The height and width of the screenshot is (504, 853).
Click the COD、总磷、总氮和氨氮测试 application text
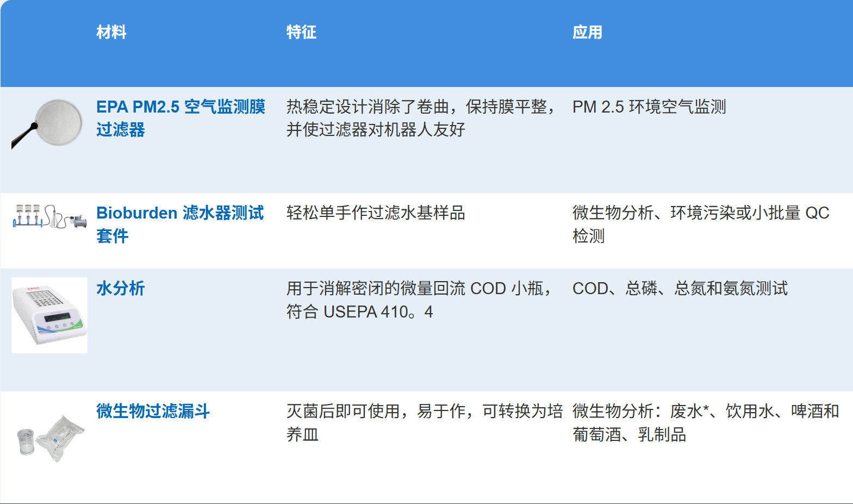click(x=680, y=288)
